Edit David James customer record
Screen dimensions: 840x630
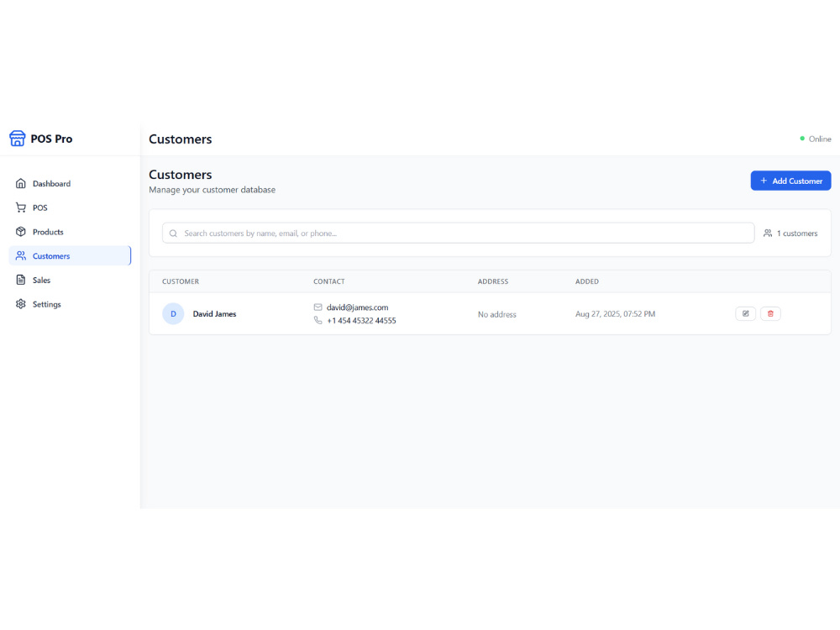tap(745, 313)
